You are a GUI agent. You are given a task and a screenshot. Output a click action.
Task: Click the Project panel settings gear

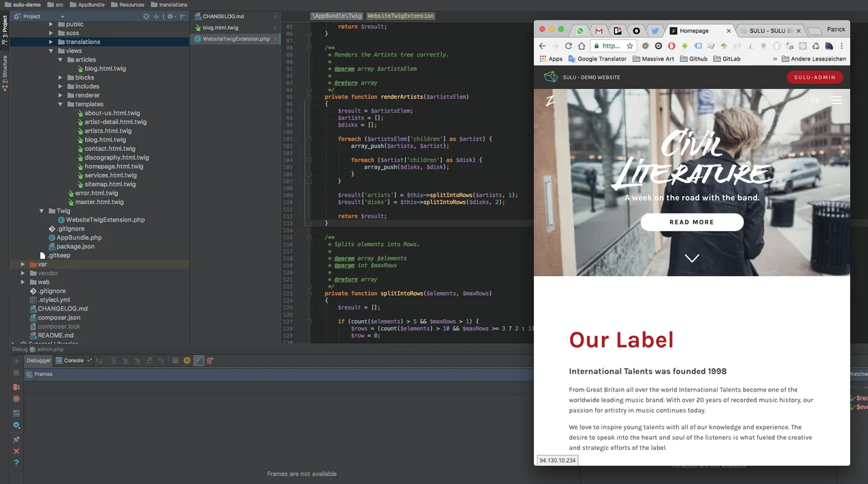tap(171, 16)
